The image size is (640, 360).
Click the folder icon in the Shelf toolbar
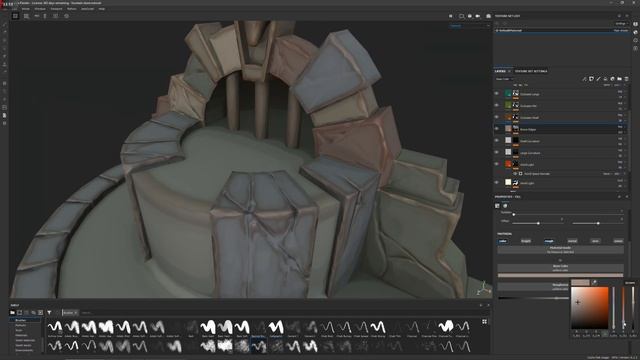(13, 313)
